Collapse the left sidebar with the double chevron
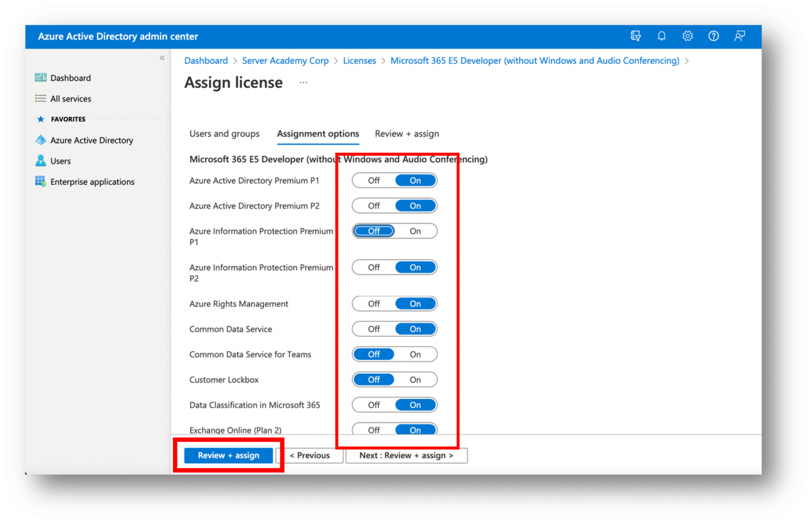 click(162, 58)
